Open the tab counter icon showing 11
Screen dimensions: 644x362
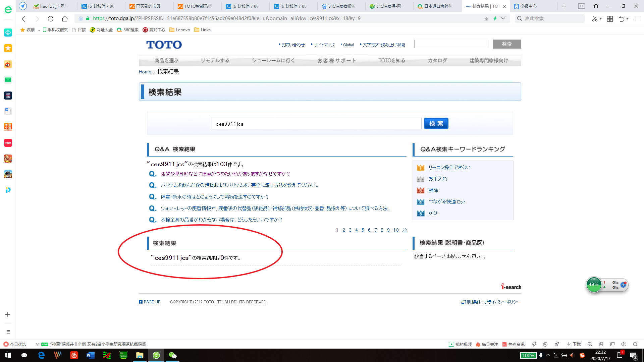(x=582, y=6)
